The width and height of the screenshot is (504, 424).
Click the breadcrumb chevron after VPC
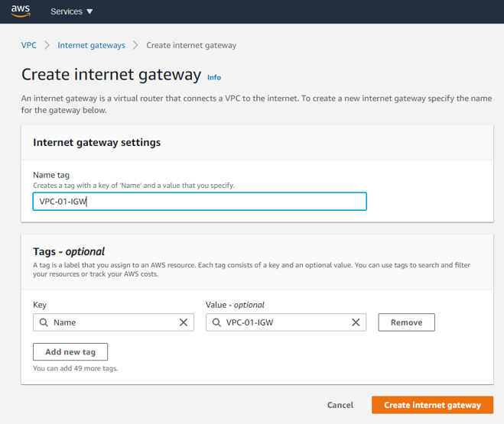(47, 45)
